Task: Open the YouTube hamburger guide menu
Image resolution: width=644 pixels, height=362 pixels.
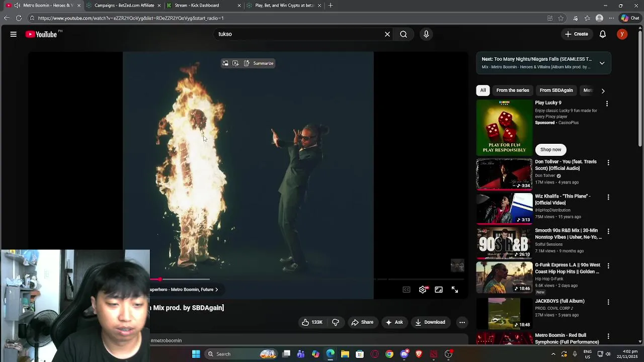Action: tap(14, 34)
